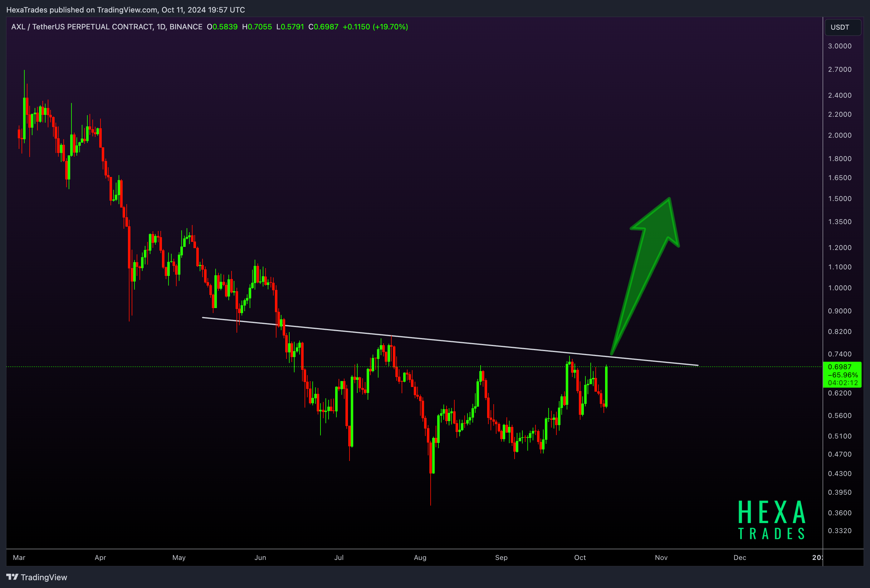Click the high value H0.7055

(x=257, y=27)
